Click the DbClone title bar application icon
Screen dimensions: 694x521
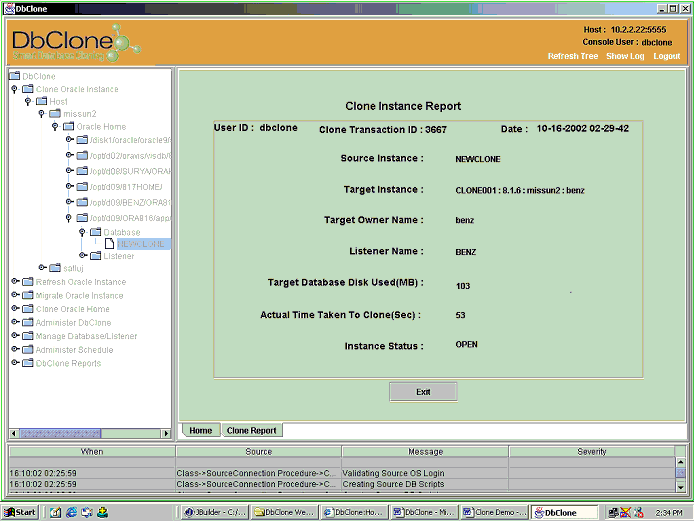[x=9, y=8]
